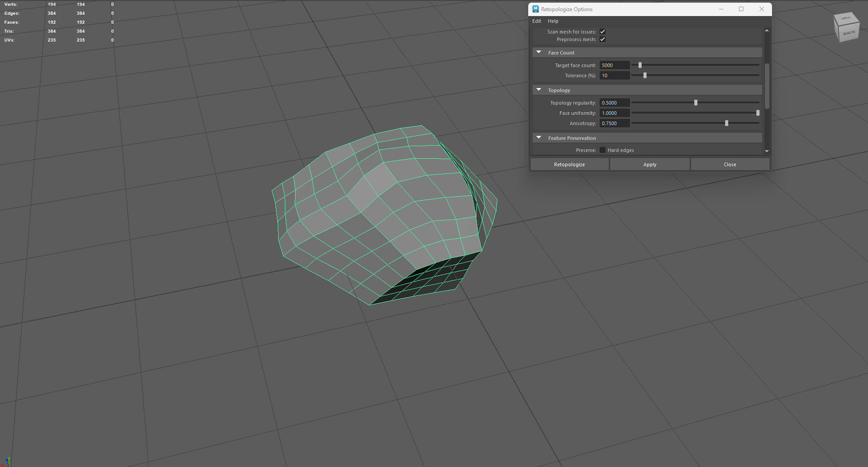Image resolution: width=868 pixels, height=467 pixels.
Task: Toggle Scan mesh for issues checkbox
Action: 603,32
